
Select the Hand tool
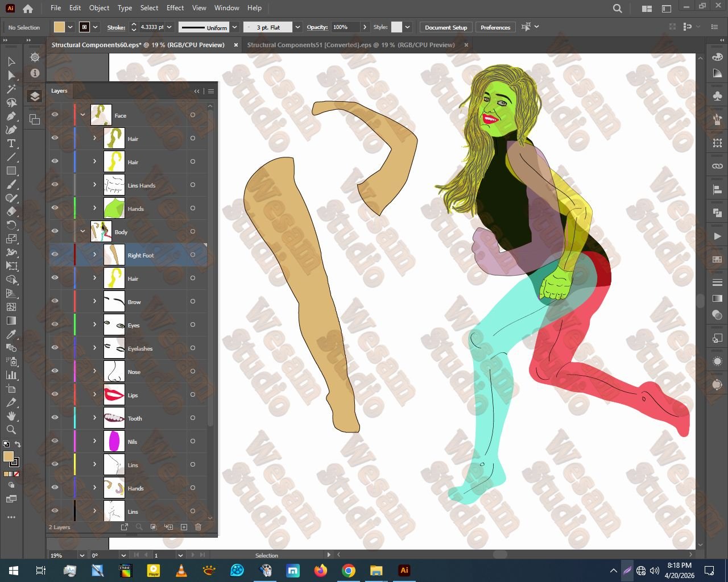[x=11, y=416]
